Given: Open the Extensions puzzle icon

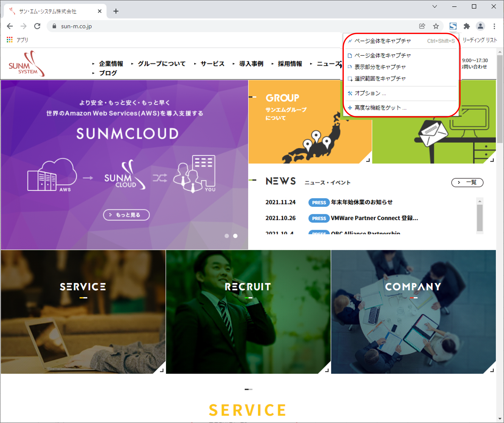Looking at the screenshot, I should pos(467,26).
